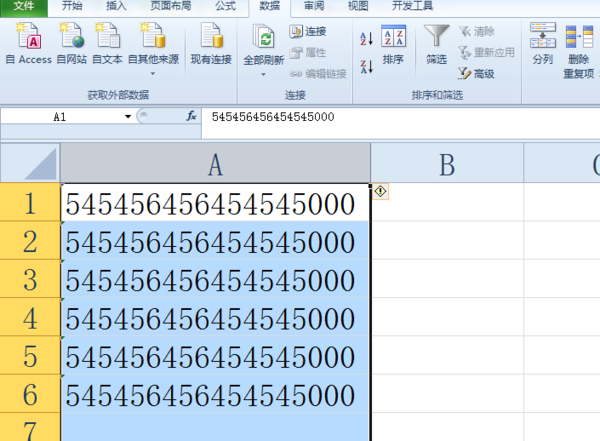Select row 7 header
This screenshot has height=441, width=600.
[x=30, y=427]
